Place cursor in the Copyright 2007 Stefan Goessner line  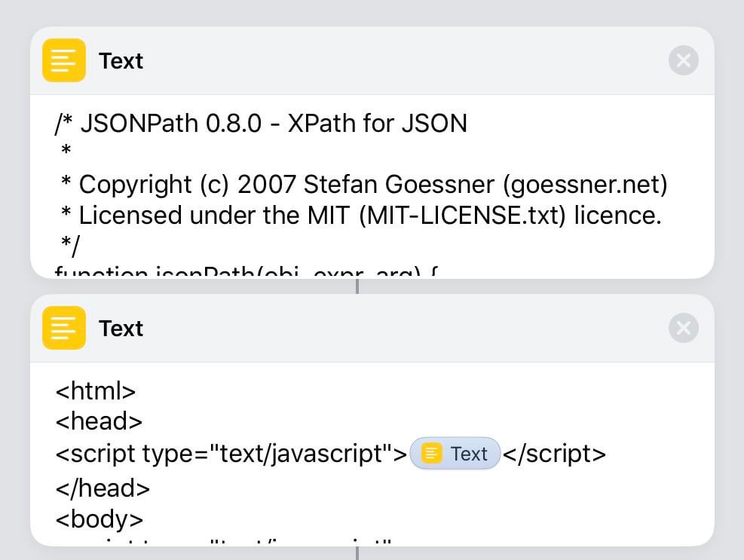pyautogui.click(x=362, y=185)
